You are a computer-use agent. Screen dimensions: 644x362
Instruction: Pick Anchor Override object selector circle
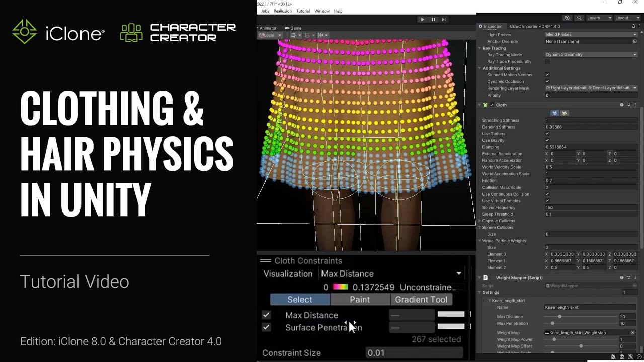click(635, 41)
